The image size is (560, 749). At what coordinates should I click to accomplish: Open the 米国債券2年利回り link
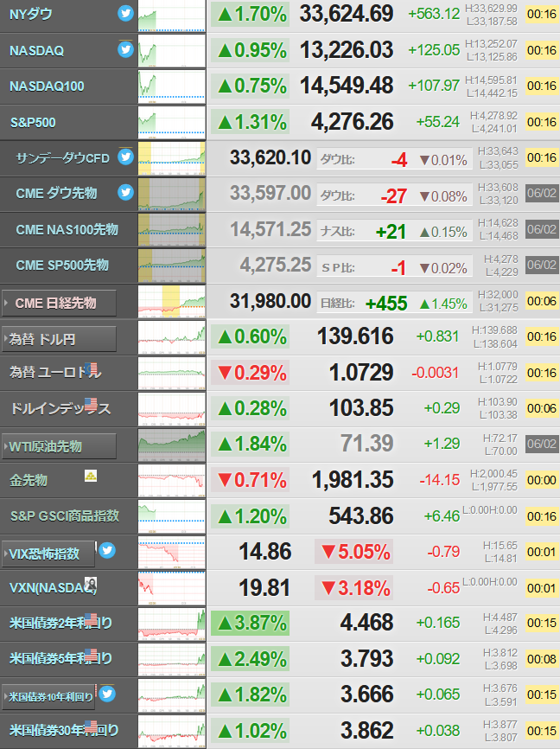tap(60, 623)
